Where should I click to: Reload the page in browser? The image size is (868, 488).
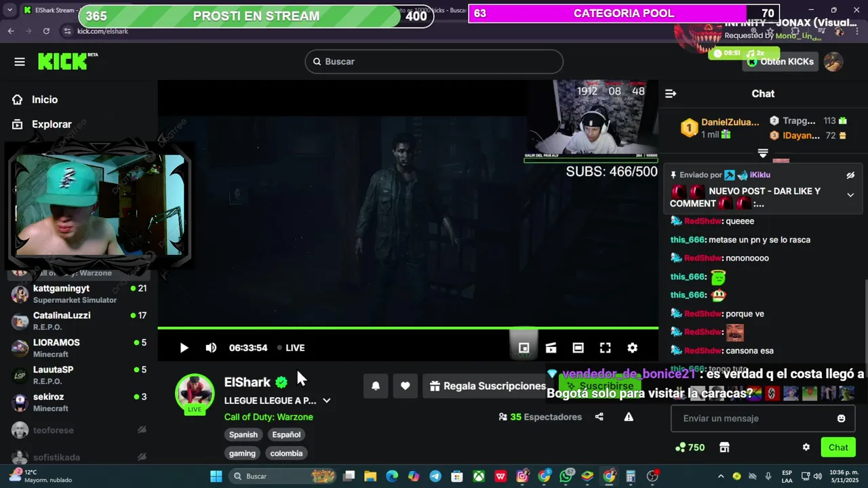(46, 31)
